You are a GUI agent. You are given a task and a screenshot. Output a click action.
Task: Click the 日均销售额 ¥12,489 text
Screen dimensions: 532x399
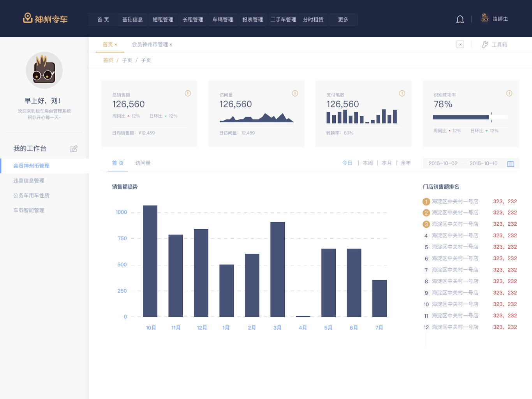pos(134,133)
